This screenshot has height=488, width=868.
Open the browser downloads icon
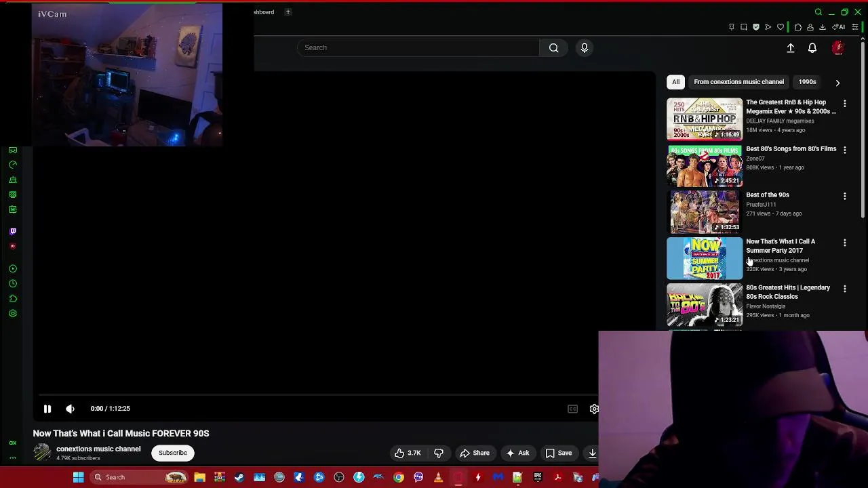[823, 27]
